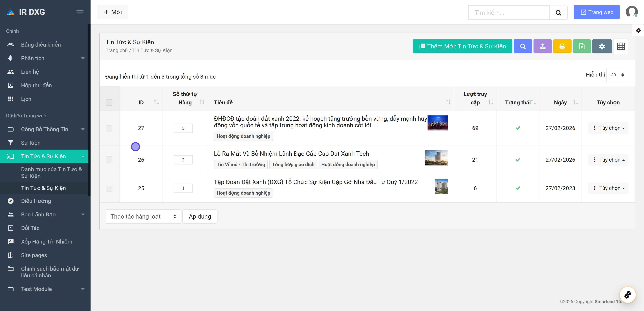Open Lễ Ra Mắt Dat Xanh Tech article

tap(291, 154)
